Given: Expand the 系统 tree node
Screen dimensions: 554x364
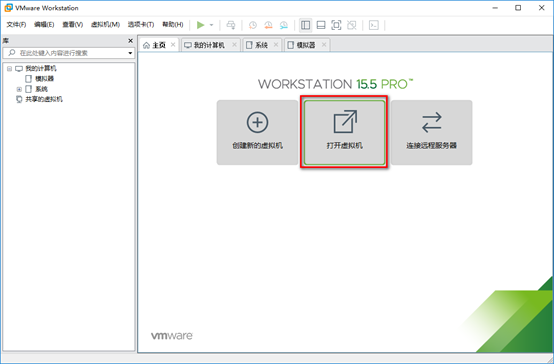Looking at the screenshot, I should tap(19, 89).
